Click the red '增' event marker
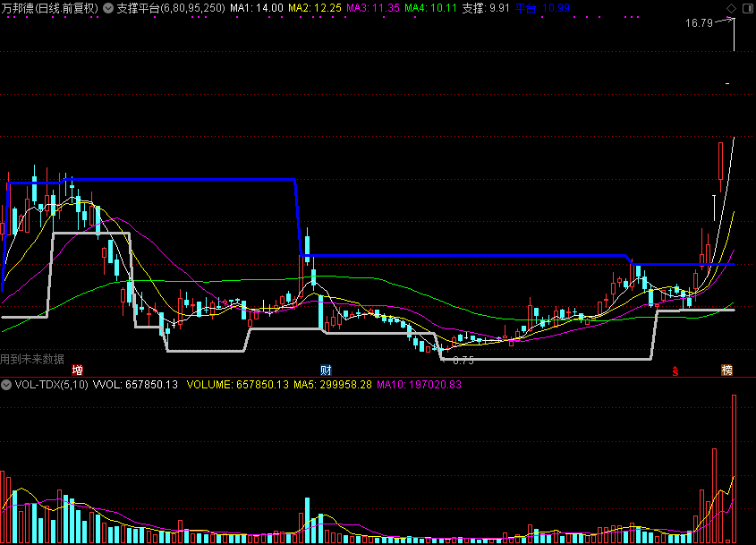 pos(77,370)
